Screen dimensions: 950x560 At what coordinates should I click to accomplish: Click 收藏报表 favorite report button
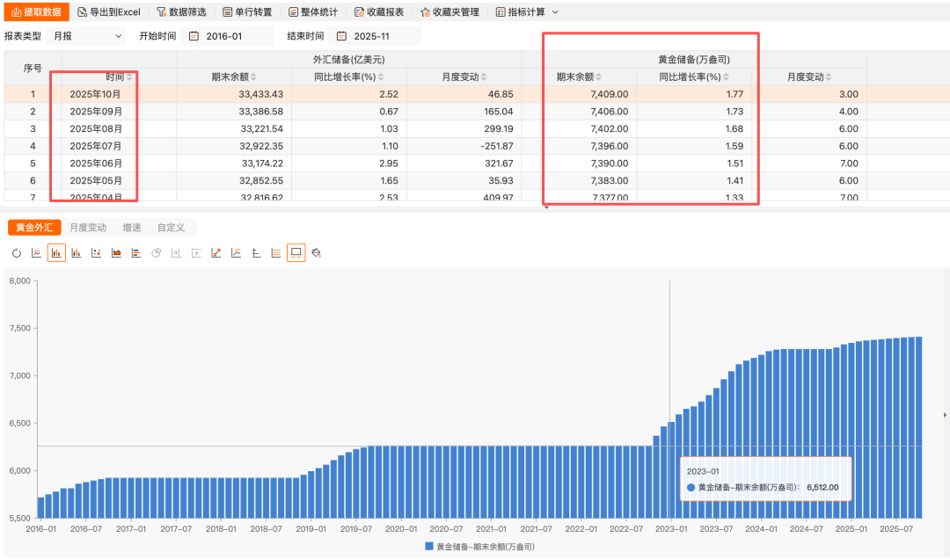pyautogui.click(x=379, y=12)
